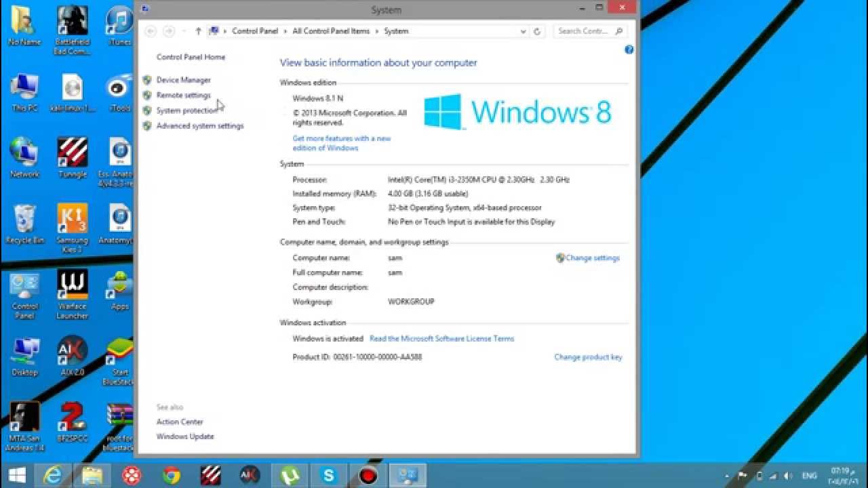Select the BF2SPCC desktop shortcut
868x488 pixels.
pyautogui.click(x=73, y=423)
